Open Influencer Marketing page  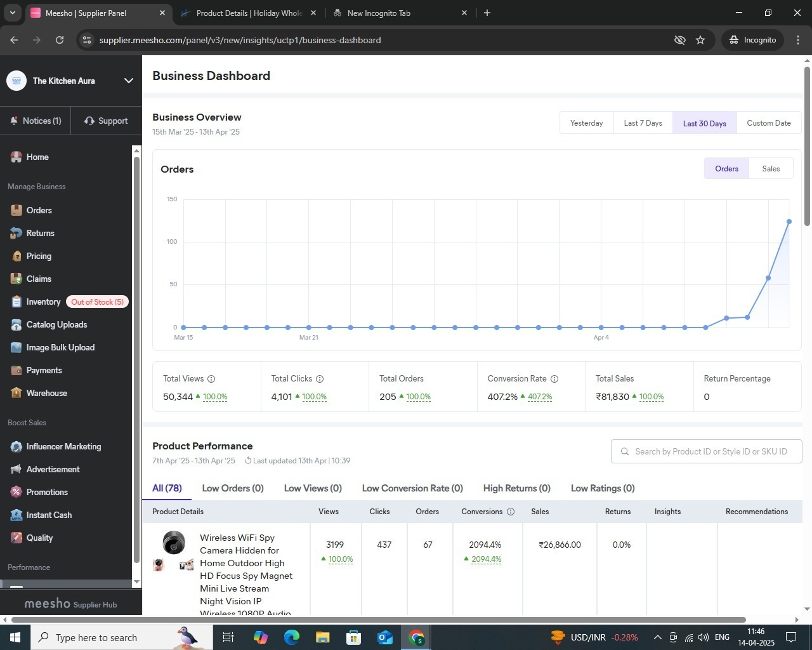(63, 446)
